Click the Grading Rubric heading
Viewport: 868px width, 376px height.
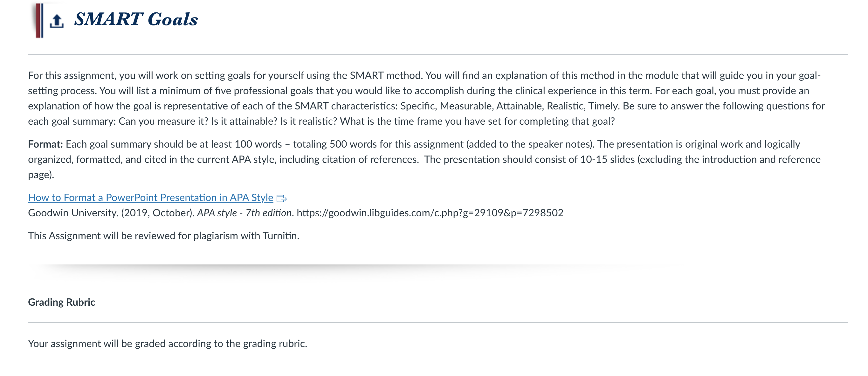click(61, 302)
